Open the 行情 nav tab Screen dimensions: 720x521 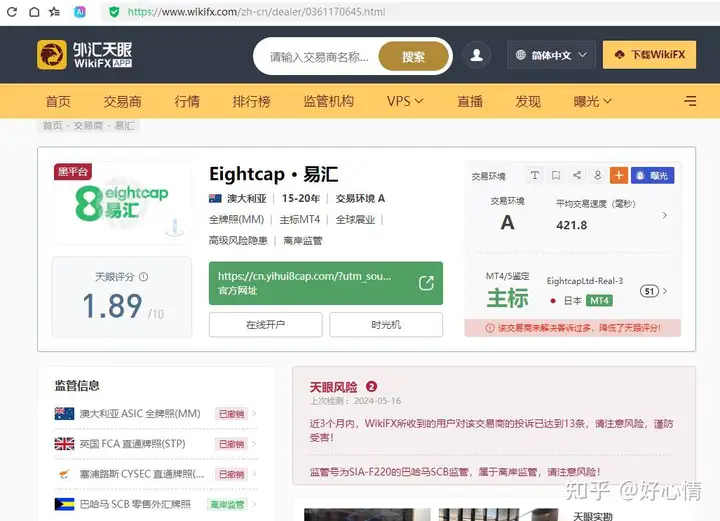[187, 101]
